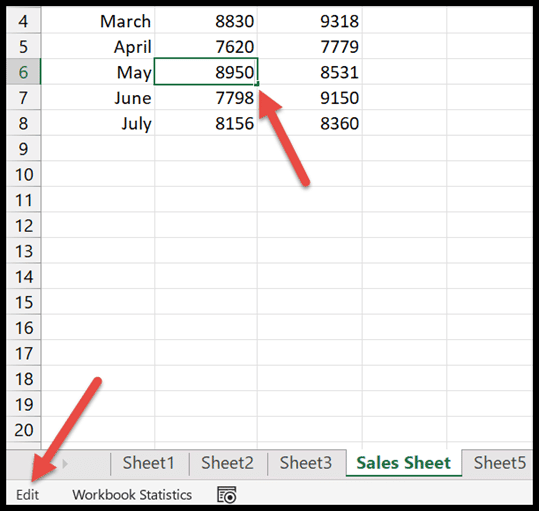Open the Sheet3 tab
This screenshot has height=511, width=539.
(306, 463)
